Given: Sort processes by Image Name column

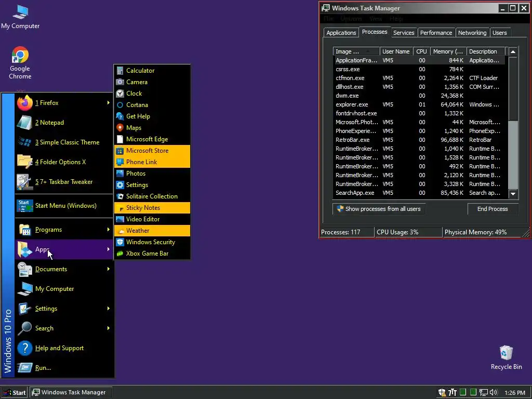Looking at the screenshot, I should coord(356,51).
